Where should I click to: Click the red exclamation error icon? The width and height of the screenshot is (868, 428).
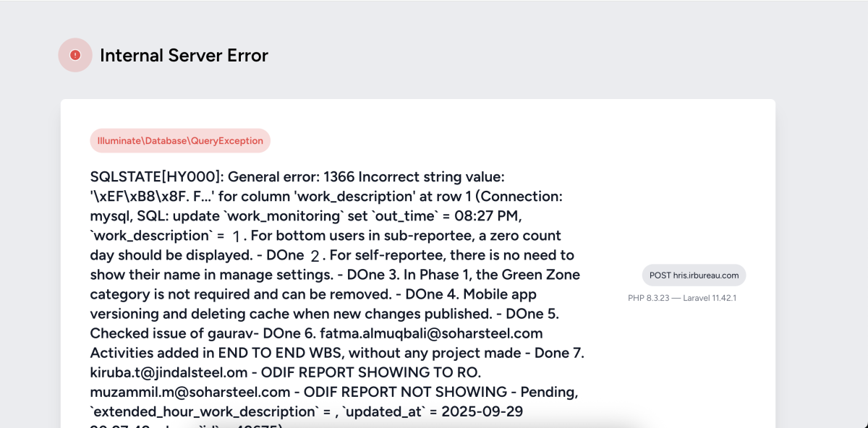tap(75, 55)
